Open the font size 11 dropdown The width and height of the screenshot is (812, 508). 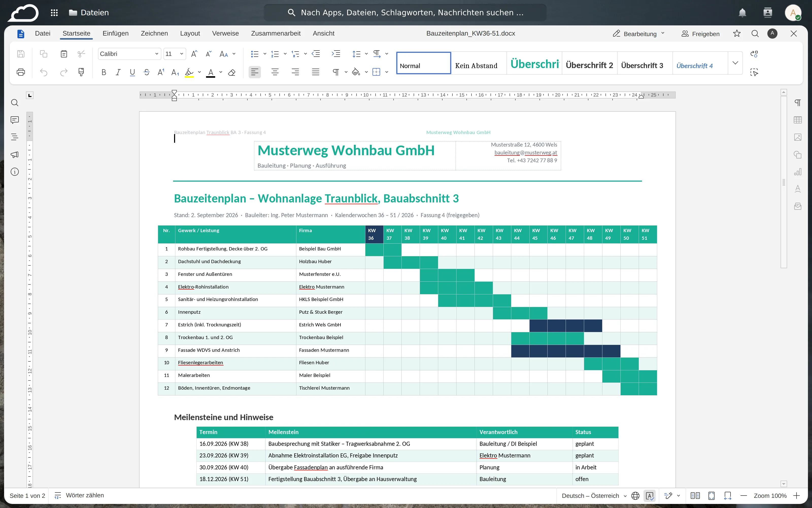tap(181, 54)
